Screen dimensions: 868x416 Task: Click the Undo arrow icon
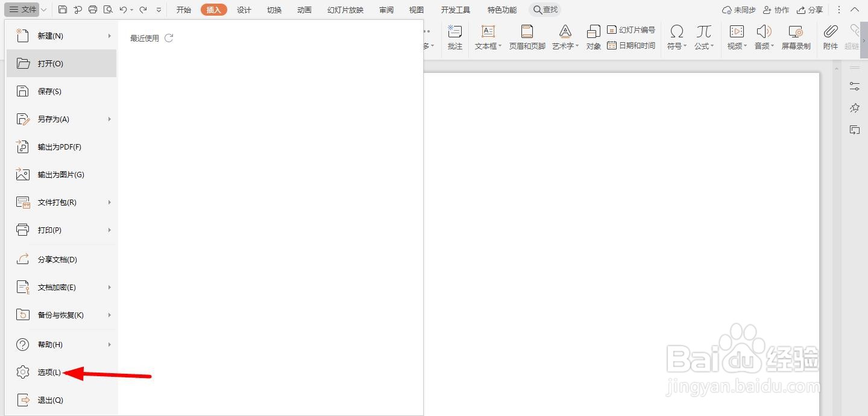click(x=123, y=10)
